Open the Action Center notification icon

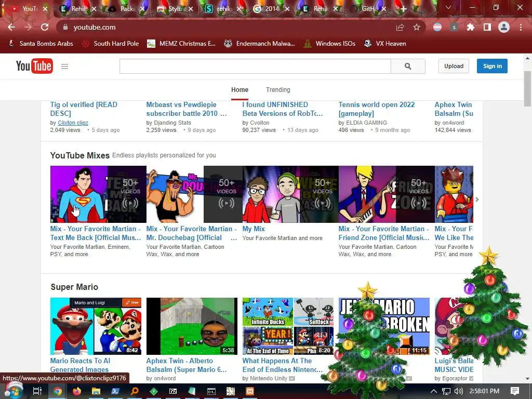pyautogui.click(x=515, y=391)
